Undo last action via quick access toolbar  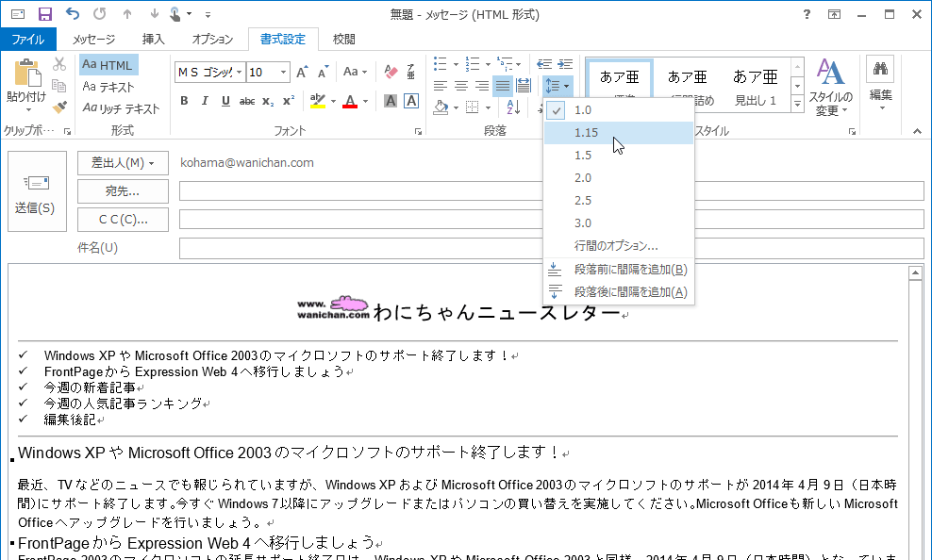(72, 13)
